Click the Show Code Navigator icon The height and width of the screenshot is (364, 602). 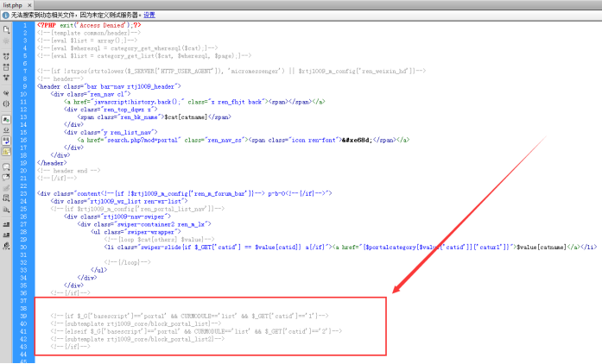pyautogui.click(x=6, y=41)
